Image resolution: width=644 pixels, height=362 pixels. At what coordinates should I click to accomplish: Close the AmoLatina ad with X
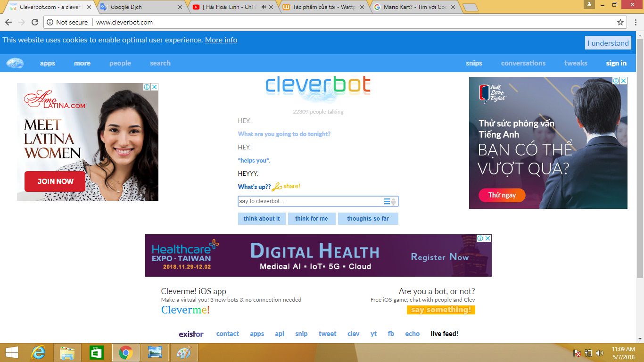tap(155, 87)
